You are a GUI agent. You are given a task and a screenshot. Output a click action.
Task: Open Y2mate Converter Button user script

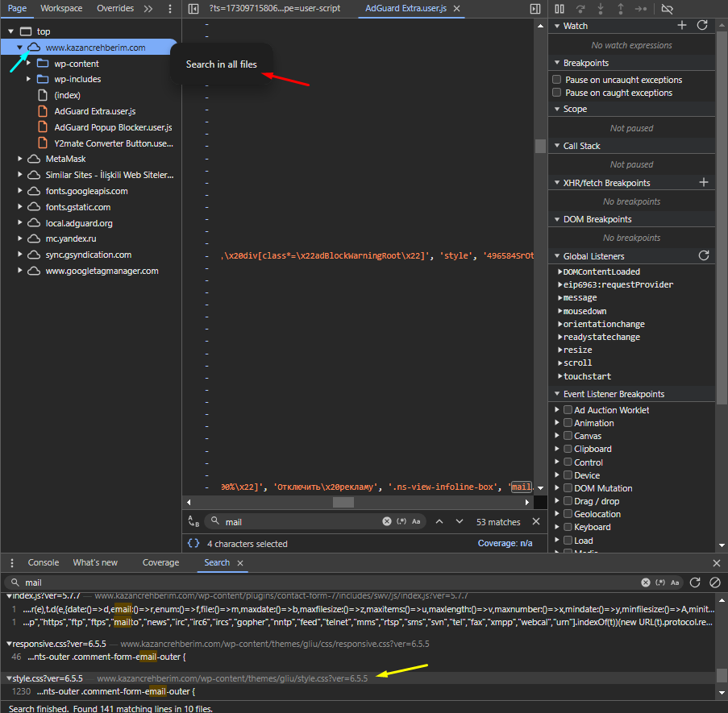114,143
